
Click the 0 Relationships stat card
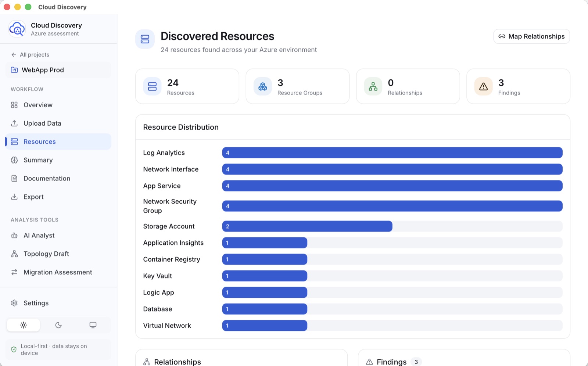(x=408, y=86)
